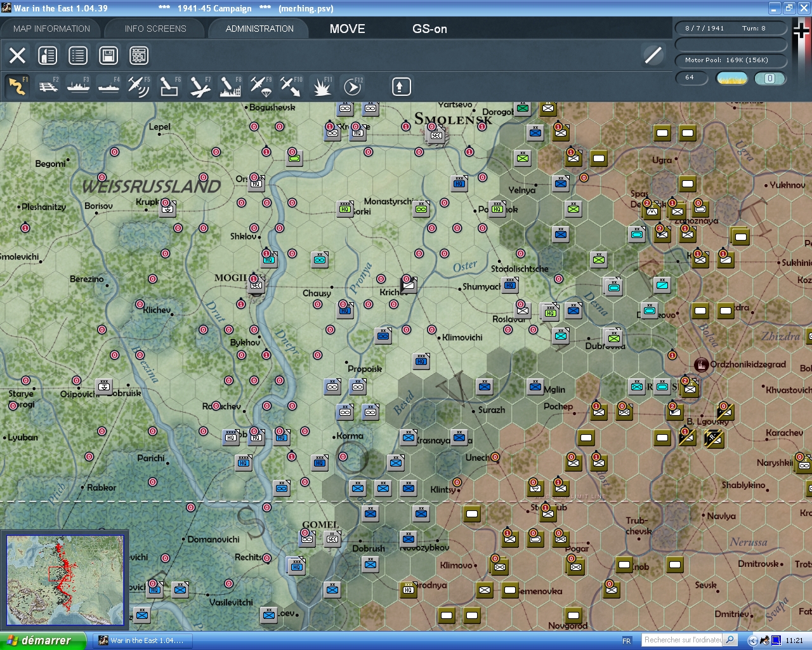812x650 pixels.
Task: Click the German cross flag emblem
Action: (802, 32)
